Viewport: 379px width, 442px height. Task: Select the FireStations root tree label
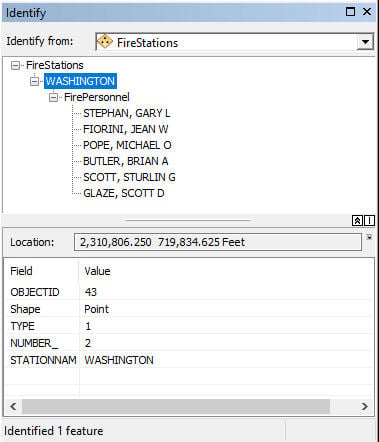55,65
